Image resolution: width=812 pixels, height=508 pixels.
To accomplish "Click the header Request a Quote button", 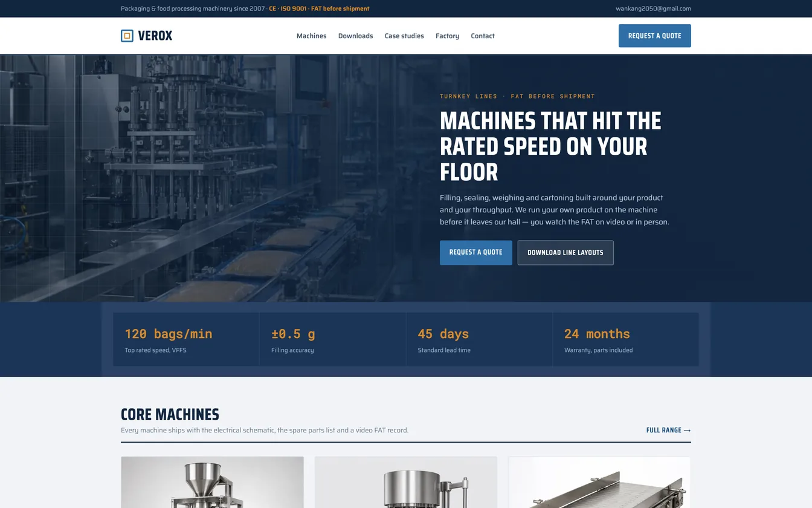I will [655, 36].
